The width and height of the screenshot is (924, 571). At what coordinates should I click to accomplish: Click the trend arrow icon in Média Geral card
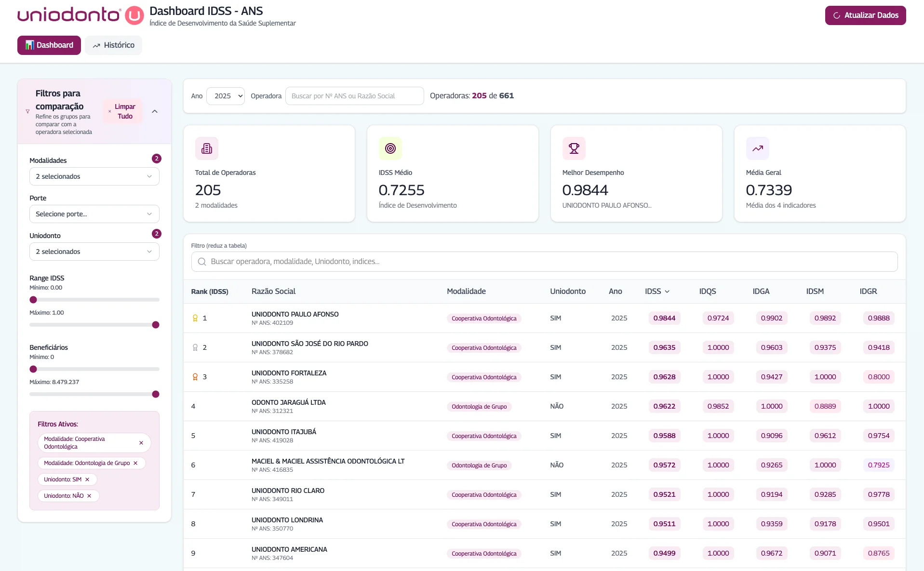click(757, 148)
